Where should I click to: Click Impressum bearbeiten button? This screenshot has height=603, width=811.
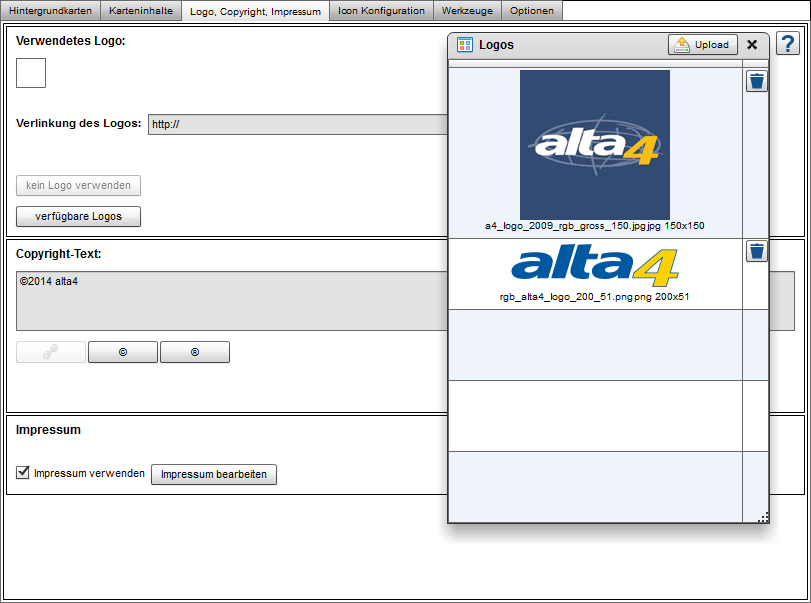pyautogui.click(x=214, y=474)
